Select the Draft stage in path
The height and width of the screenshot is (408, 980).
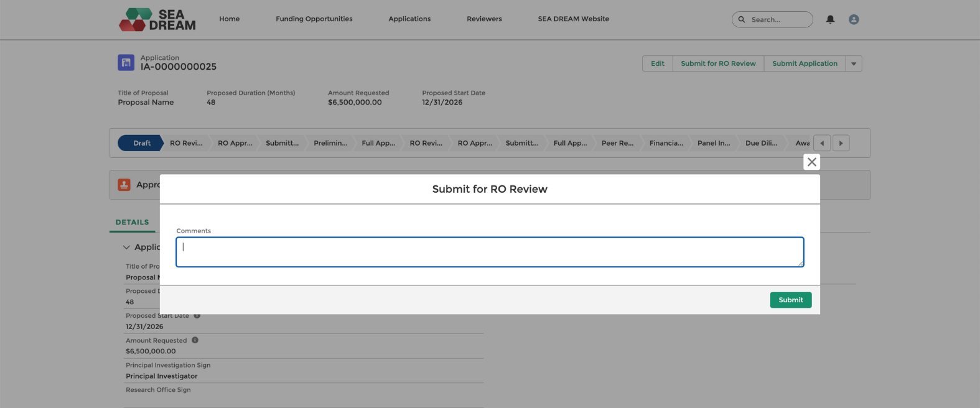(x=141, y=143)
